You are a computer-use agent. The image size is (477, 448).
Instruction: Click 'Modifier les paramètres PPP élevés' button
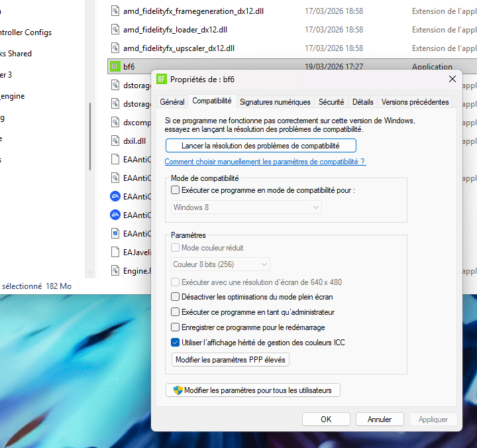click(231, 360)
